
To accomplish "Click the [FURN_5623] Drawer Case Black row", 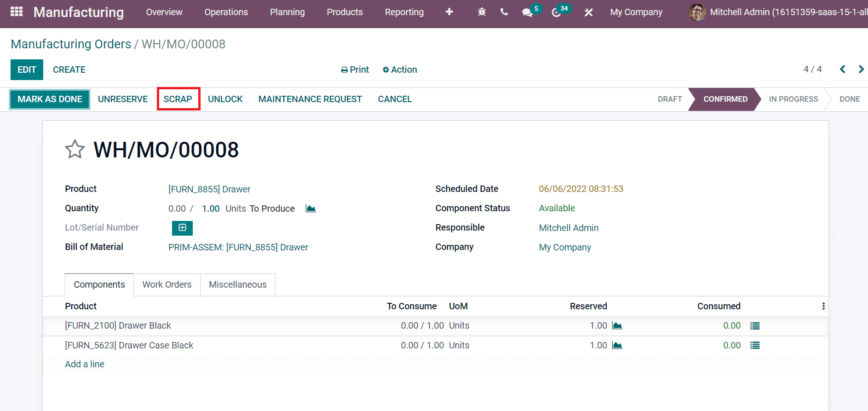I will (x=435, y=346).
